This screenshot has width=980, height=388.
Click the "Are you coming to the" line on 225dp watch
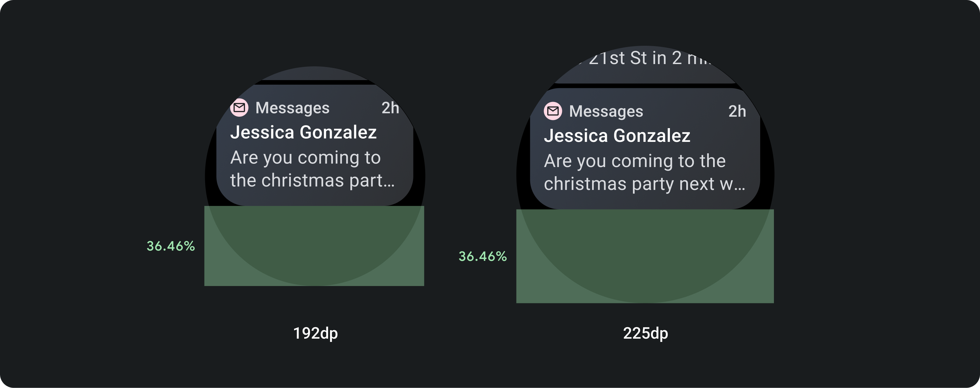click(x=635, y=161)
